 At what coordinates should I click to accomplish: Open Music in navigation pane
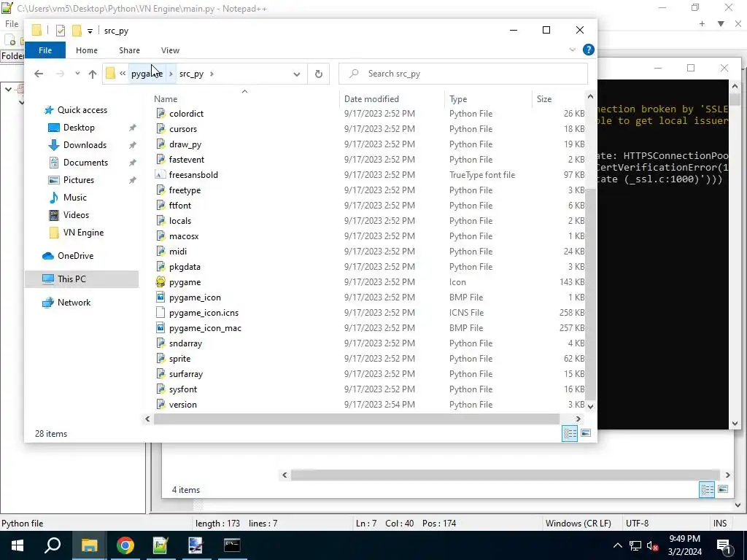point(75,198)
